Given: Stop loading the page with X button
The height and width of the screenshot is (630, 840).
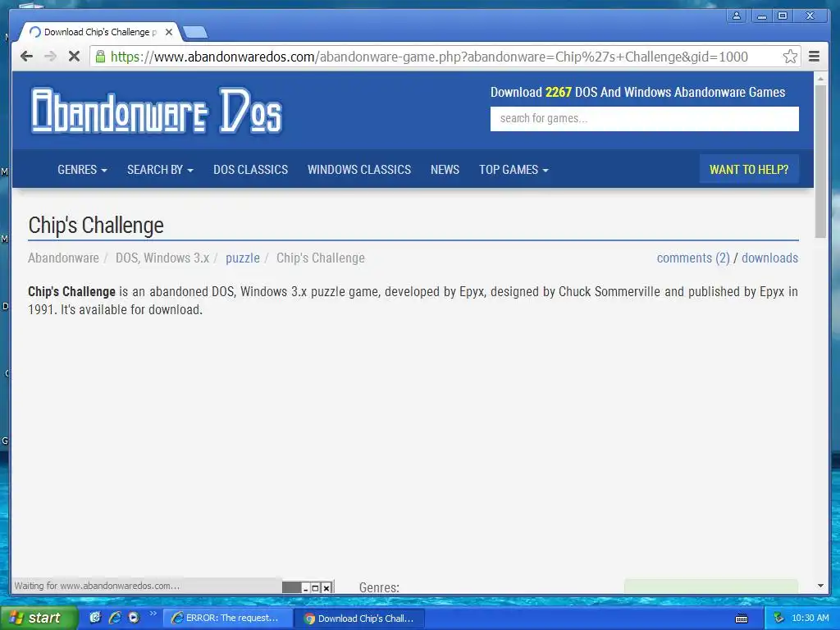Looking at the screenshot, I should click(x=74, y=57).
